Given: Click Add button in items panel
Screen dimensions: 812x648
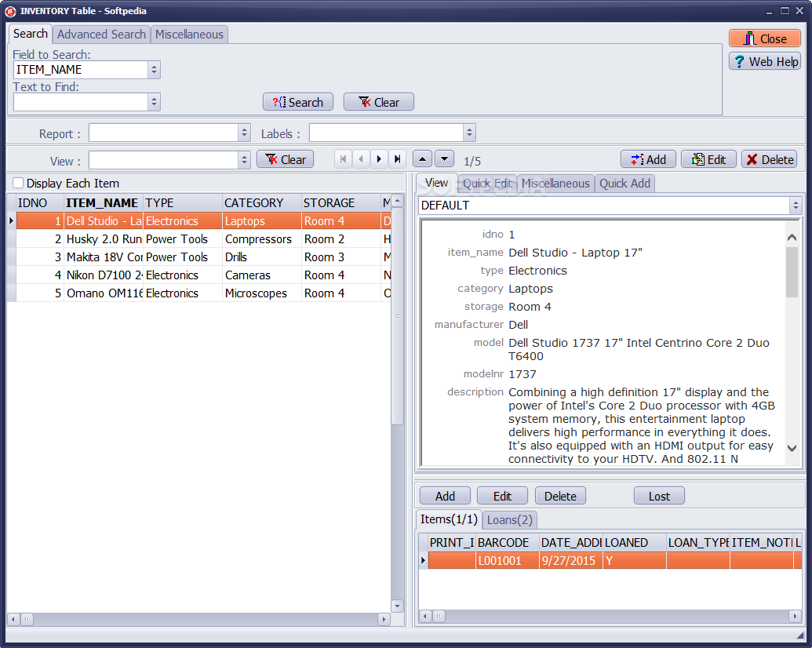Looking at the screenshot, I should (445, 497).
